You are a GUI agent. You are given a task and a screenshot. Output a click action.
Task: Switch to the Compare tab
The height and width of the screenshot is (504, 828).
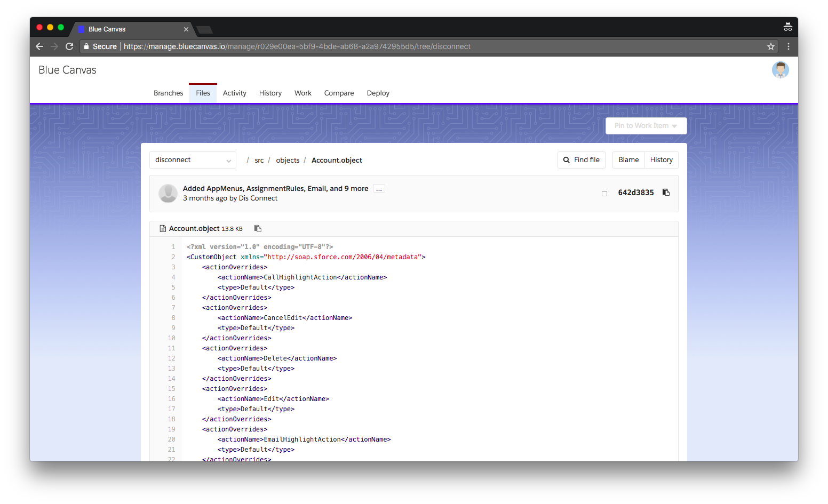click(339, 93)
